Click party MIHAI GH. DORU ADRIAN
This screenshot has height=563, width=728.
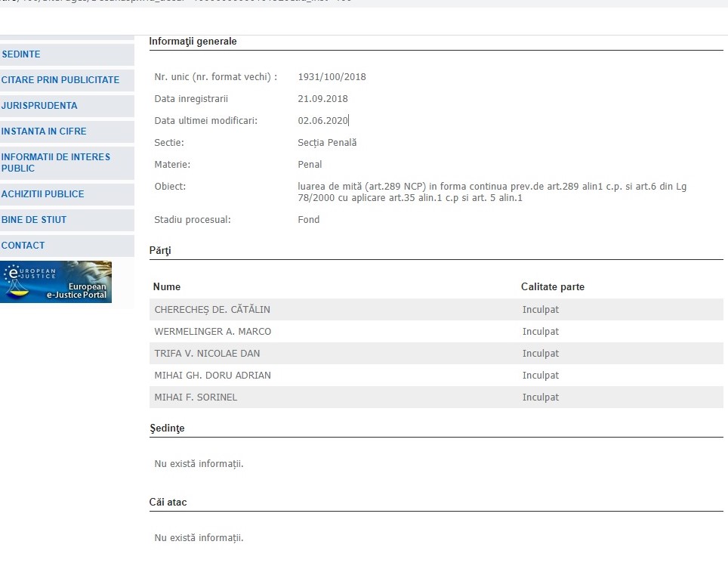(212, 376)
